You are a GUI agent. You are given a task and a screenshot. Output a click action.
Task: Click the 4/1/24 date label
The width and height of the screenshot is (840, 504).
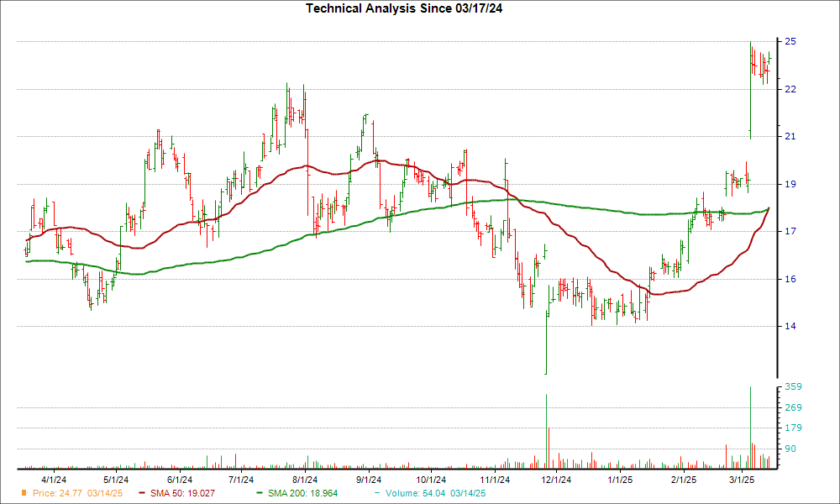click(x=54, y=480)
